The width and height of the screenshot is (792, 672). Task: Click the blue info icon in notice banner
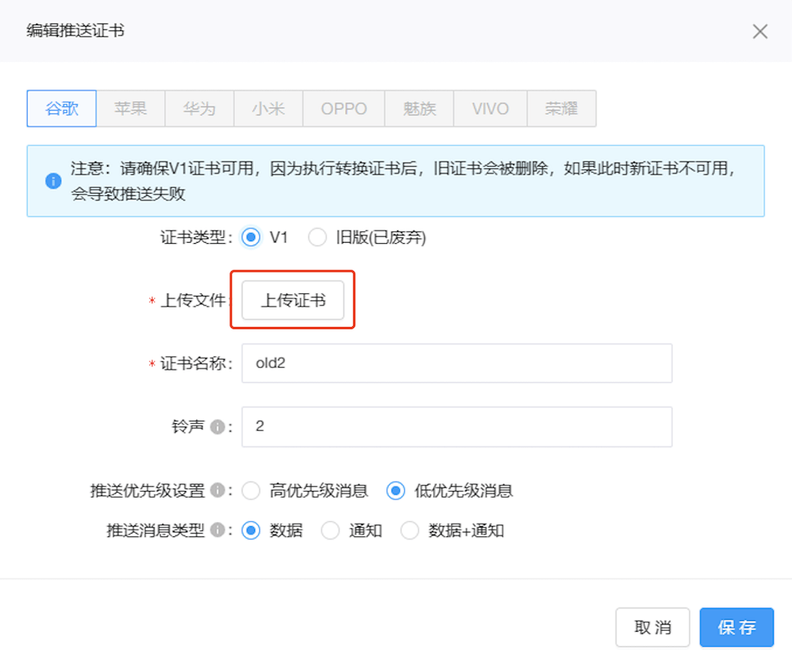click(x=53, y=181)
